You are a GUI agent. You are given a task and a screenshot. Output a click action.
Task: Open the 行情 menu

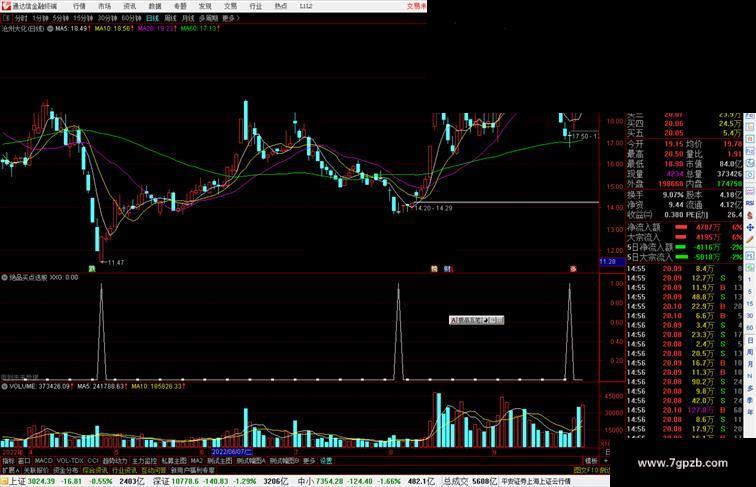click(79, 6)
